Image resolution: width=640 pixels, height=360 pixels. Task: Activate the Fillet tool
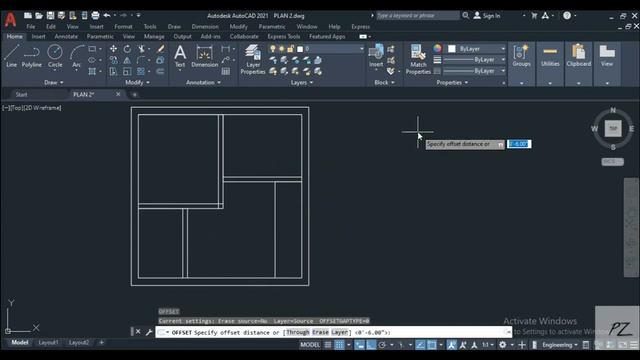tap(141, 60)
